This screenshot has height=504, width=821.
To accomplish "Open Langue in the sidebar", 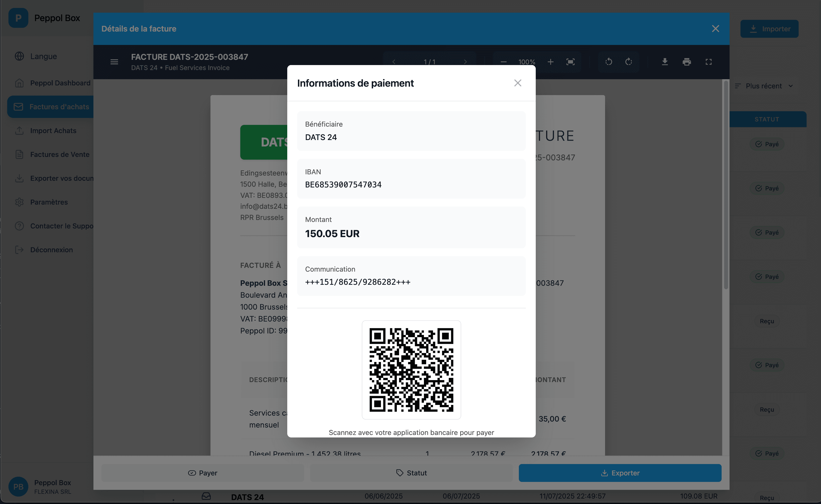I will click(x=43, y=56).
